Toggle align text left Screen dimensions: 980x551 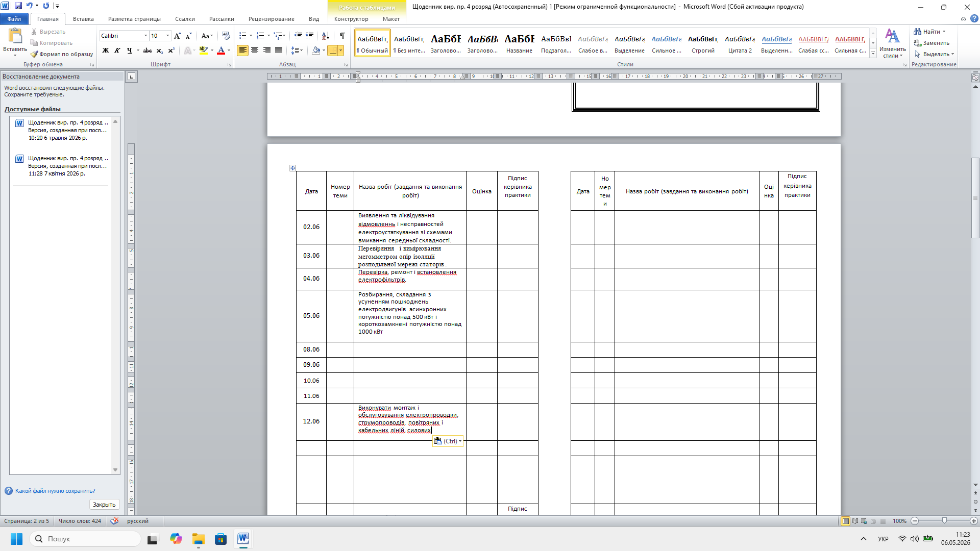point(242,51)
